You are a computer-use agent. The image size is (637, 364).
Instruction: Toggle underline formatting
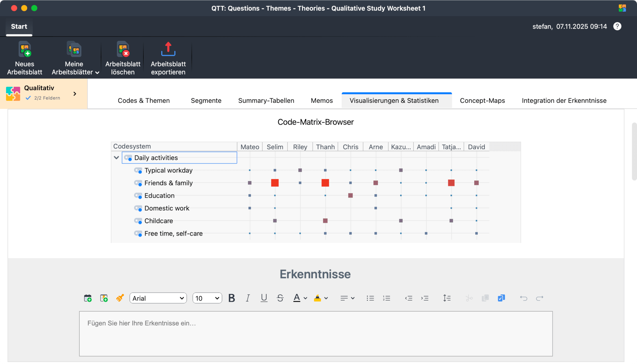pyautogui.click(x=264, y=298)
